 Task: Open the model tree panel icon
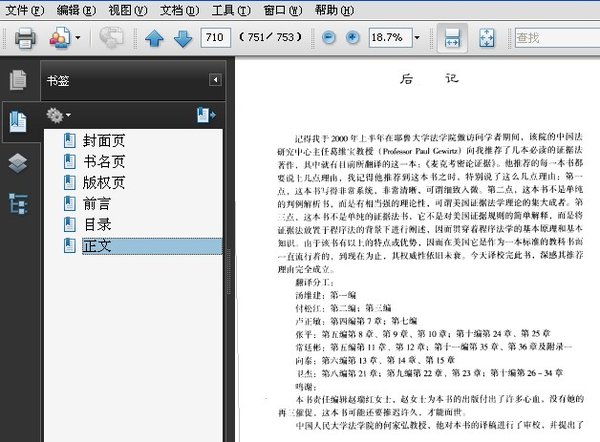(18, 204)
